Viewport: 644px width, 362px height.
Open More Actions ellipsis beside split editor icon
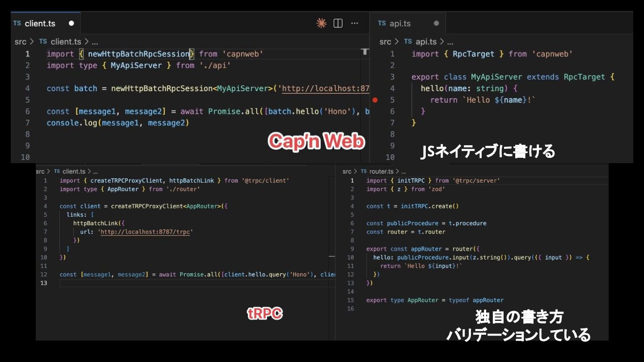point(355,23)
